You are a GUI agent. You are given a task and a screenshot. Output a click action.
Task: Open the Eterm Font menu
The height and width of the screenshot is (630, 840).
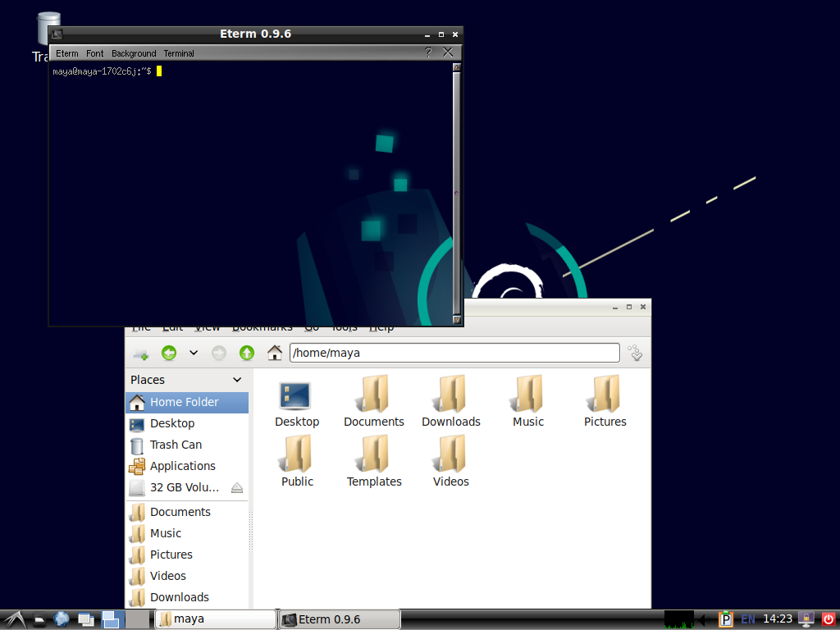click(95, 53)
